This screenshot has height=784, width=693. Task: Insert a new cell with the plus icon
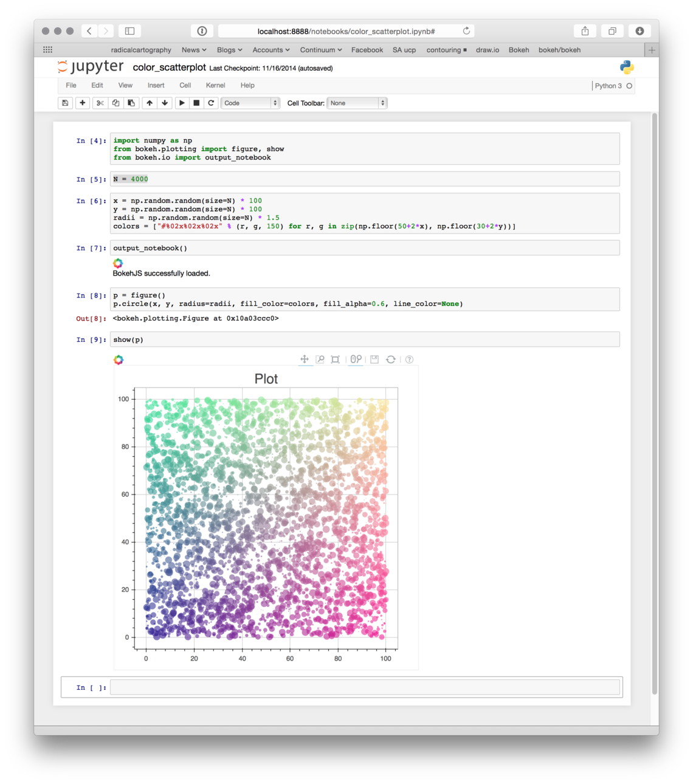coord(83,103)
